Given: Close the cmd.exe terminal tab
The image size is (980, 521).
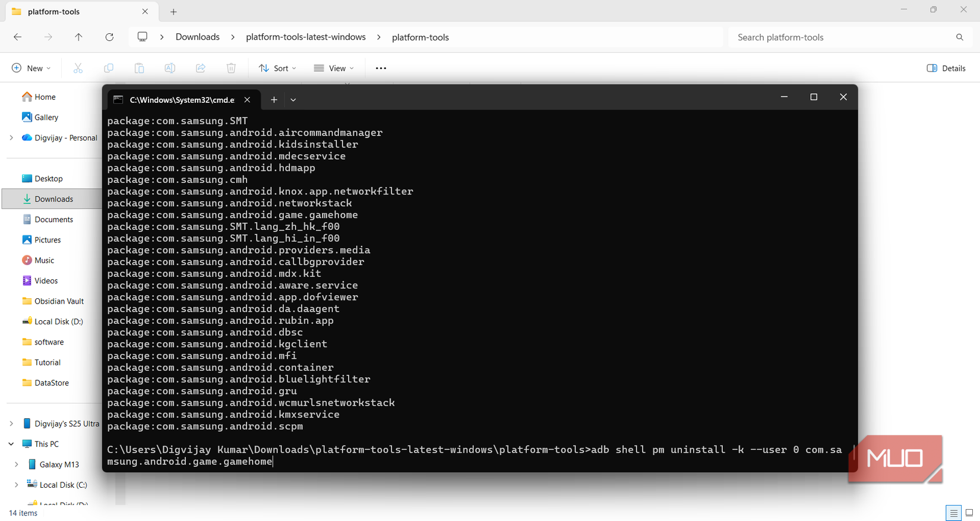Looking at the screenshot, I should click(247, 100).
